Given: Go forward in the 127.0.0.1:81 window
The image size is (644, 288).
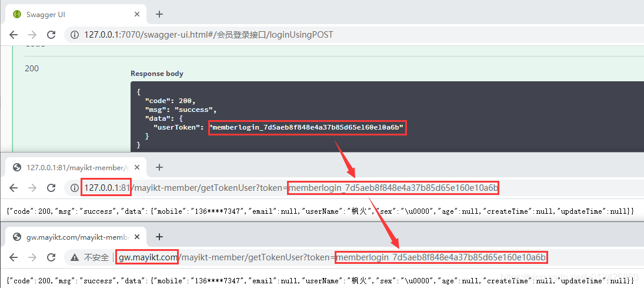Looking at the screenshot, I should pos(32,188).
